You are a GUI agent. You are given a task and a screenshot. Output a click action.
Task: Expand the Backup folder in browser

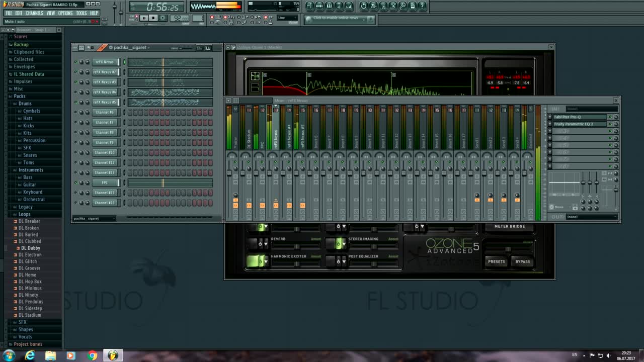pyautogui.click(x=21, y=44)
